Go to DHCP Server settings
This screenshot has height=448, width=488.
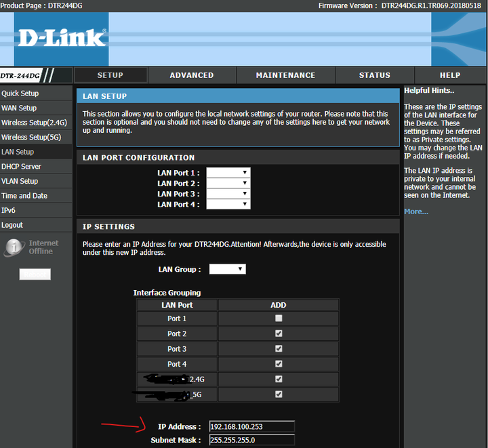coord(36,167)
